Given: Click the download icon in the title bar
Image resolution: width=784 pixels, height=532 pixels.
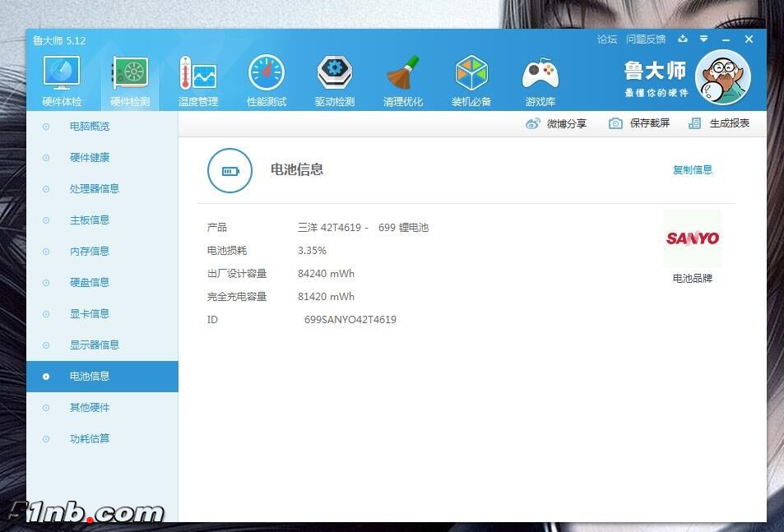Looking at the screenshot, I should tap(683, 39).
